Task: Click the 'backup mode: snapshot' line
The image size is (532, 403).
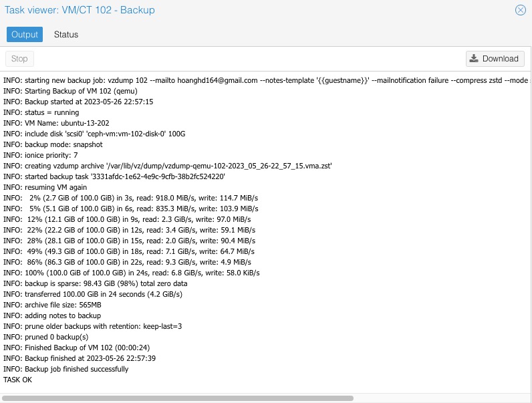Action: coord(53,144)
